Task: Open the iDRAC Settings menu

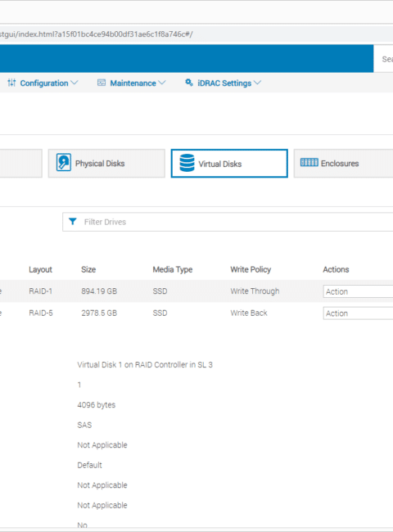Action: pyautogui.click(x=224, y=83)
